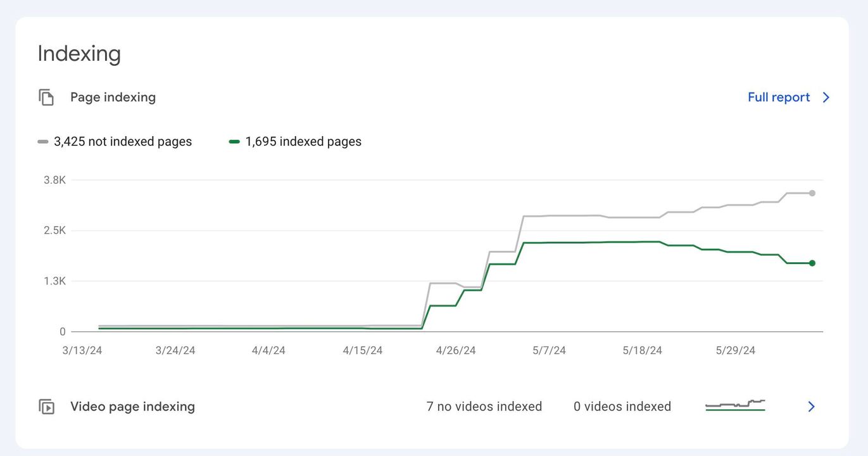Open the video indexing sparkline thumbnail
868x456 pixels.
[735, 405]
